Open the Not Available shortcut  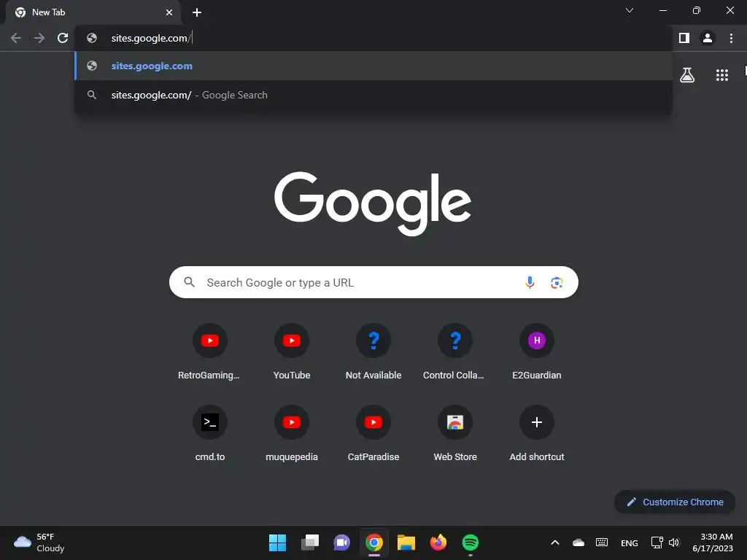click(x=373, y=352)
